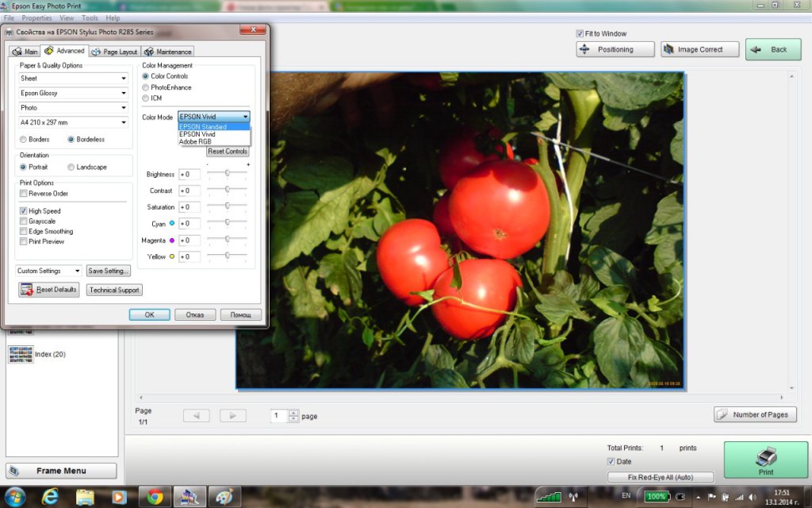Launch Internet Explorer from taskbar
Screen dimensions: 812x508
(50, 497)
